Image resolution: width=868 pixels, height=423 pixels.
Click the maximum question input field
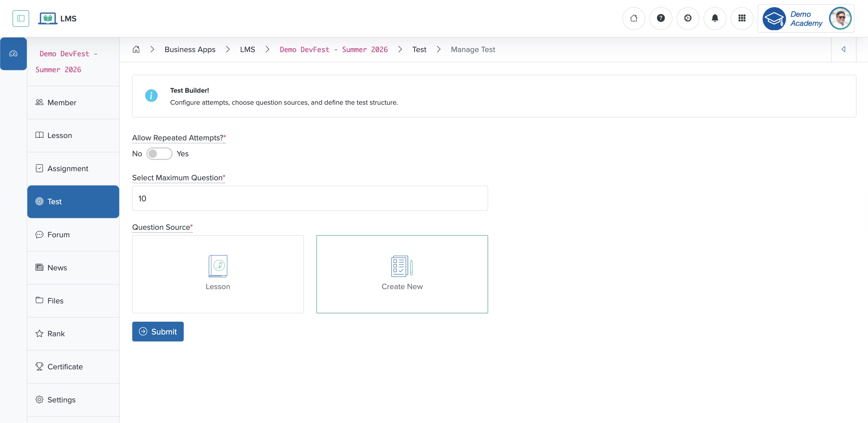(310, 198)
